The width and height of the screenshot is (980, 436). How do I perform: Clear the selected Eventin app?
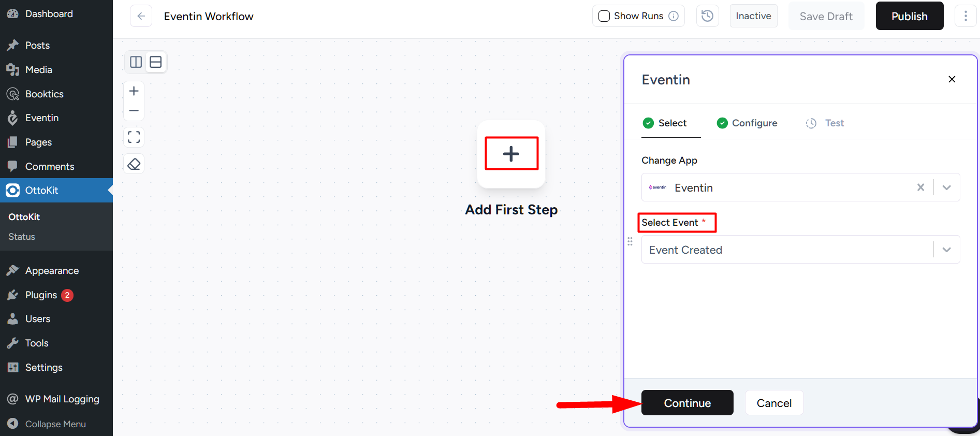click(920, 187)
